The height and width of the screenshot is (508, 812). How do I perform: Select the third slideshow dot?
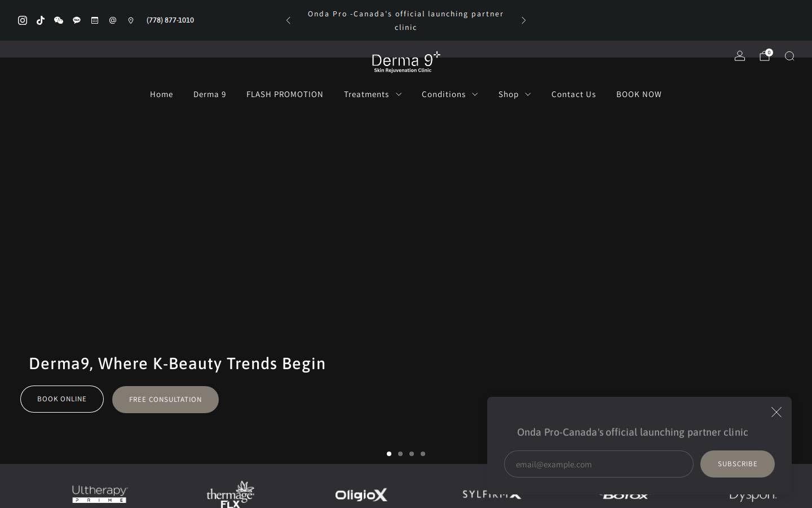tap(412, 454)
